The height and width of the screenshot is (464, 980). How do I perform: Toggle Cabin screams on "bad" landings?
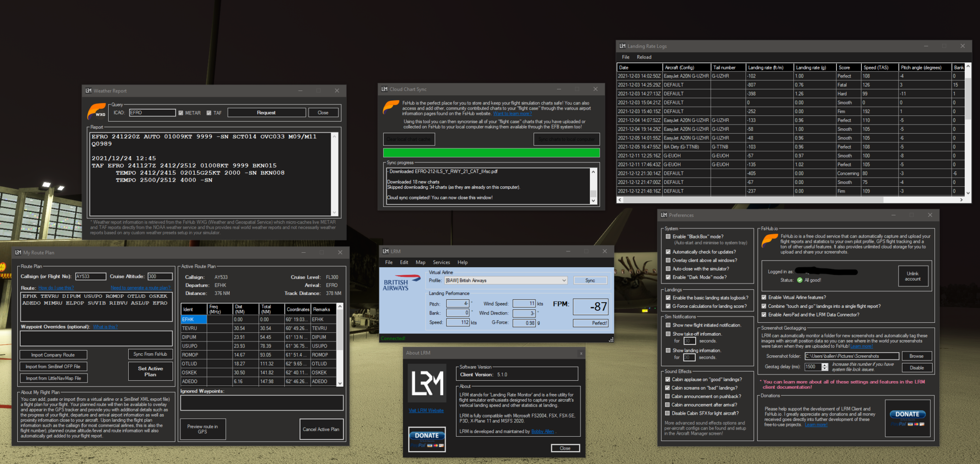(x=668, y=388)
